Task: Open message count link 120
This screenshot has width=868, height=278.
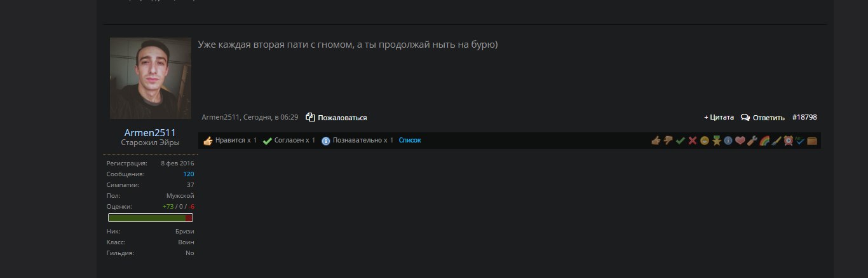Action: click(x=189, y=174)
